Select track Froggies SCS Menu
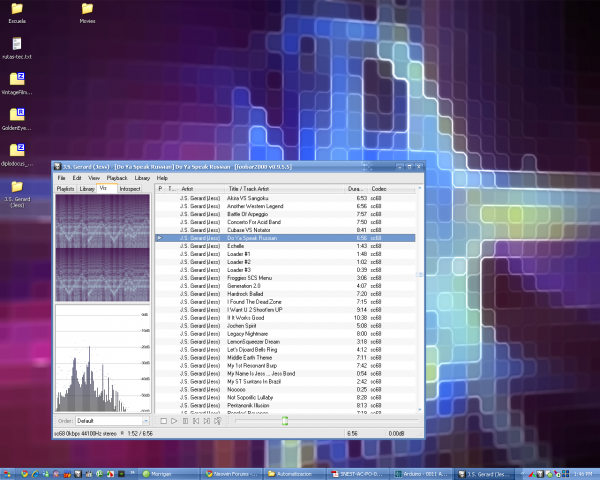This screenshot has width=600, height=480. (x=285, y=278)
